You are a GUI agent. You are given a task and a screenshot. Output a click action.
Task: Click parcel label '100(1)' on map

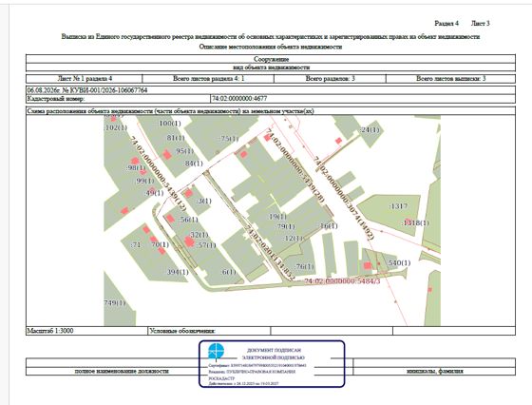[x=170, y=124]
